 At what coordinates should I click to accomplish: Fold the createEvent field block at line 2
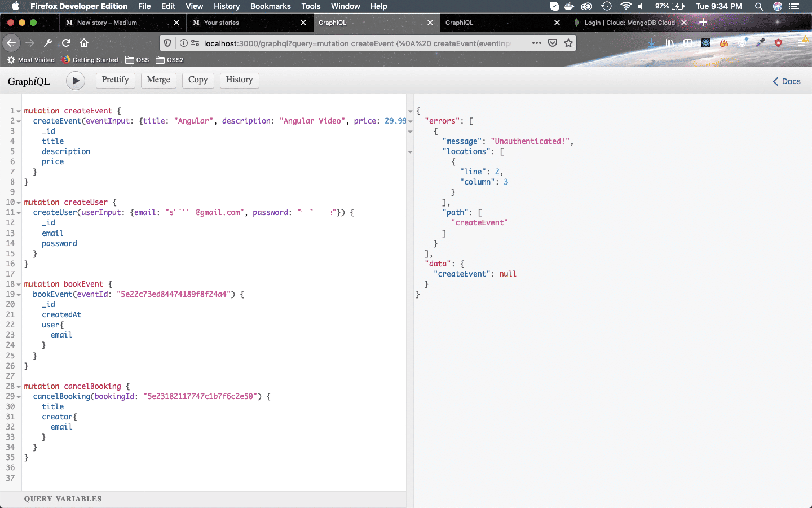point(19,121)
